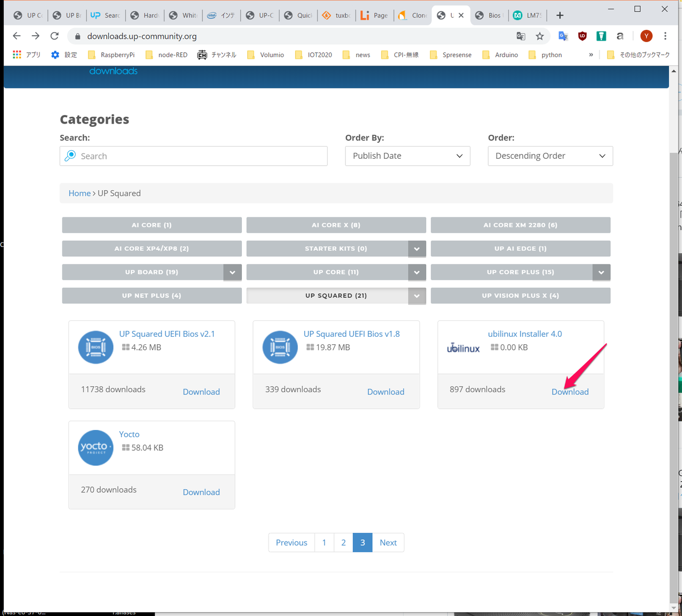Expand the UP Squared category arrow
The width and height of the screenshot is (682, 616).
pos(417,296)
